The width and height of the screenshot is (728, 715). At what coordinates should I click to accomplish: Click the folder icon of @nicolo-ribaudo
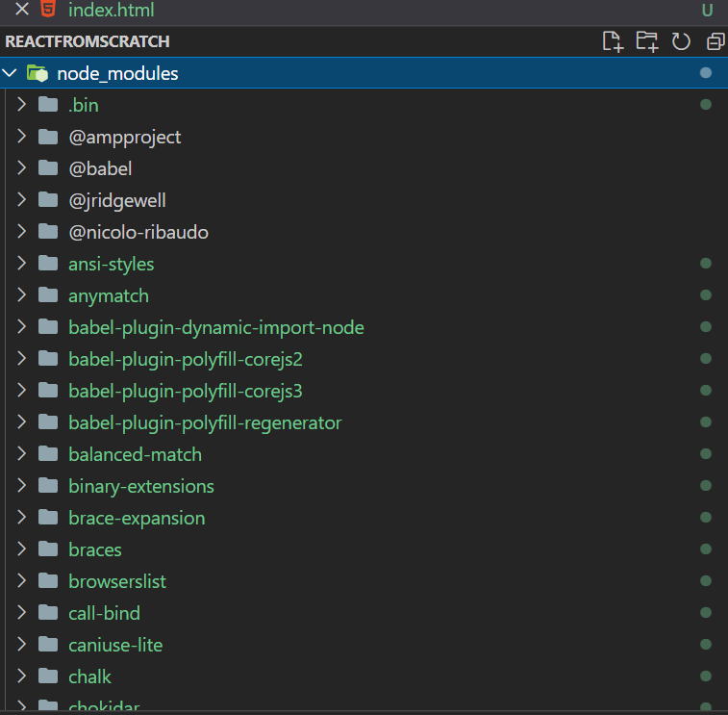(48, 232)
